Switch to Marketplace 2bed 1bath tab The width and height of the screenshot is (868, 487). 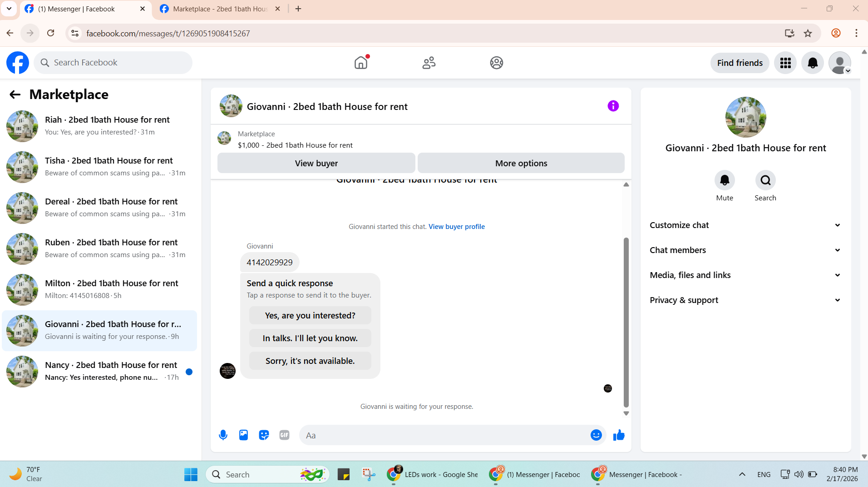(220, 9)
